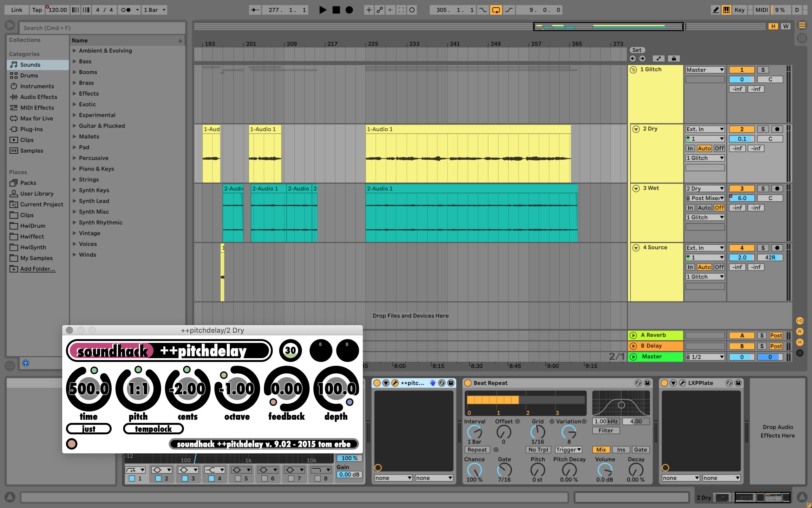Click the Stop button in the transport

coord(336,10)
